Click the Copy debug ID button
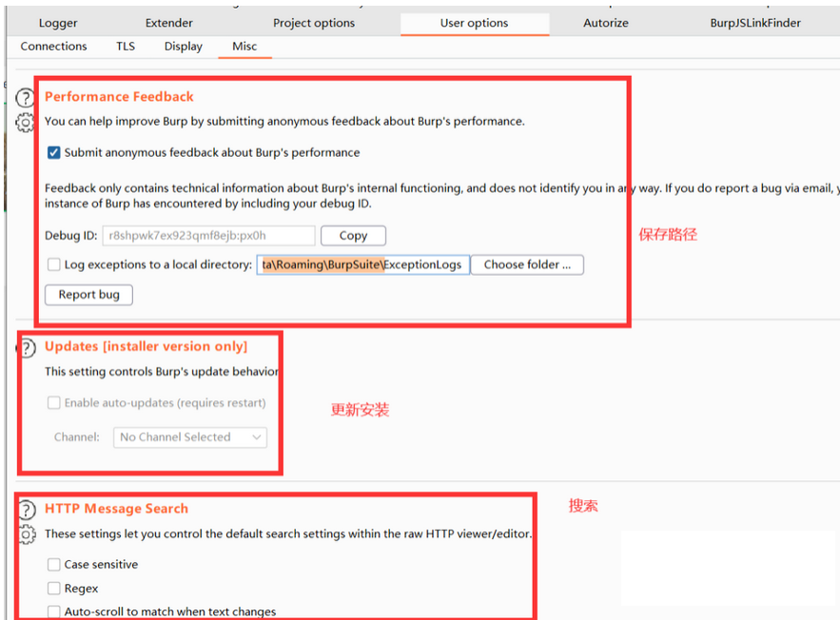840x620 pixels. pyautogui.click(x=353, y=236)
